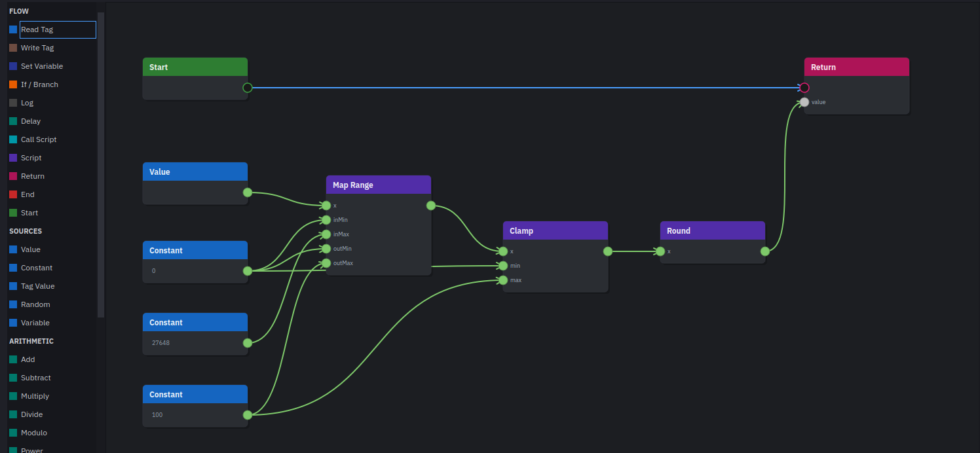
Task: Select the Round node header
Action: pos(713,230)
